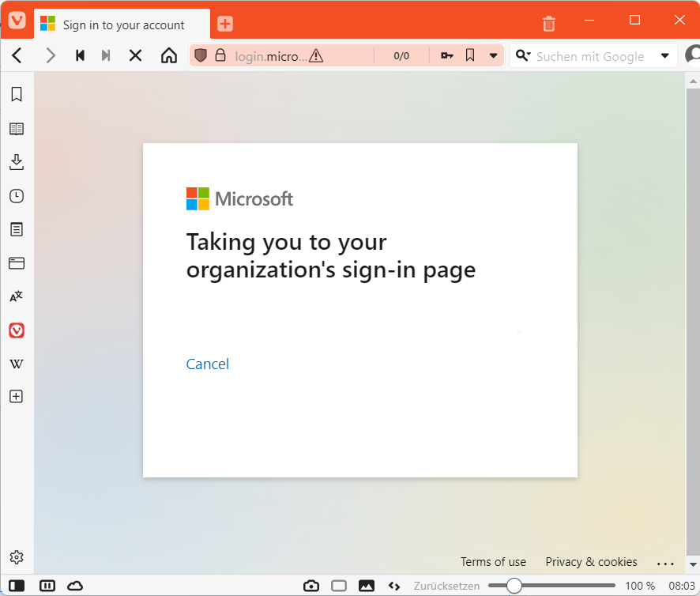Click the 'Suchen mit Google' search field
The height and width of the screenshot is (596, 700).
coord(589,56)
